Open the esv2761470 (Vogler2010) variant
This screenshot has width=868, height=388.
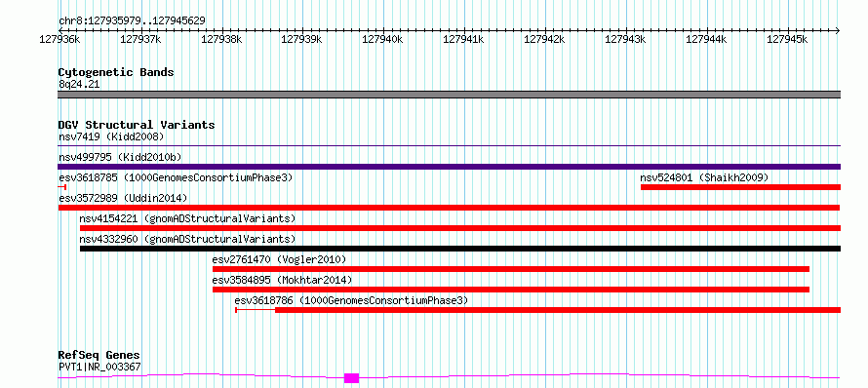(x=510, y=269)
